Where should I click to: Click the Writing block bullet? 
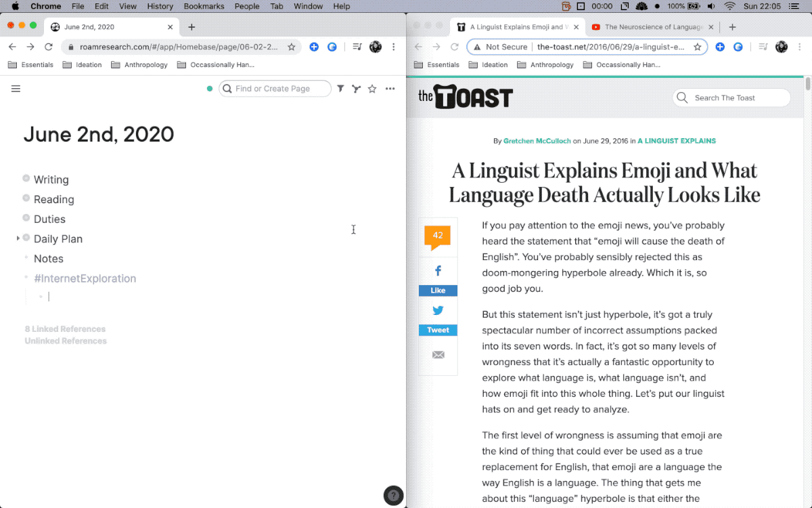click(26, 178)
